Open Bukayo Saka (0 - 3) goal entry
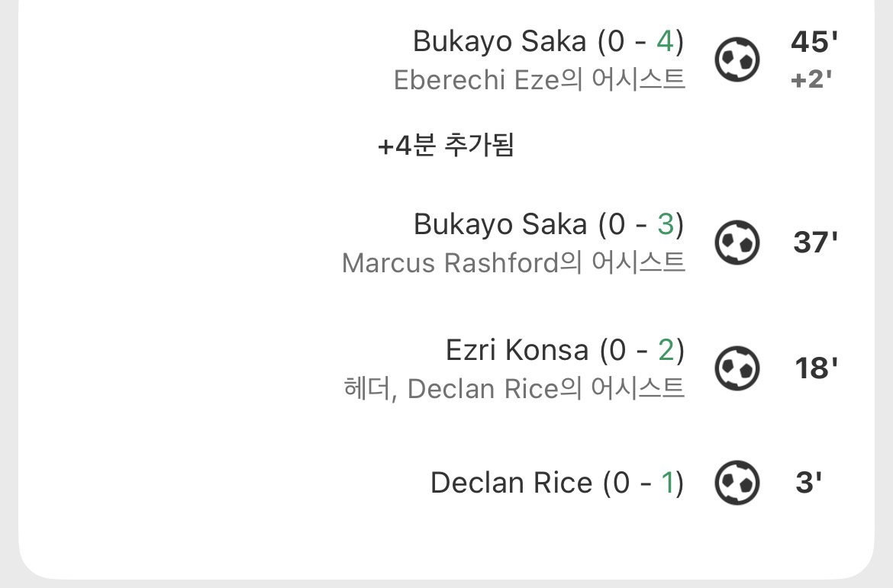 [x=549, y=224]
